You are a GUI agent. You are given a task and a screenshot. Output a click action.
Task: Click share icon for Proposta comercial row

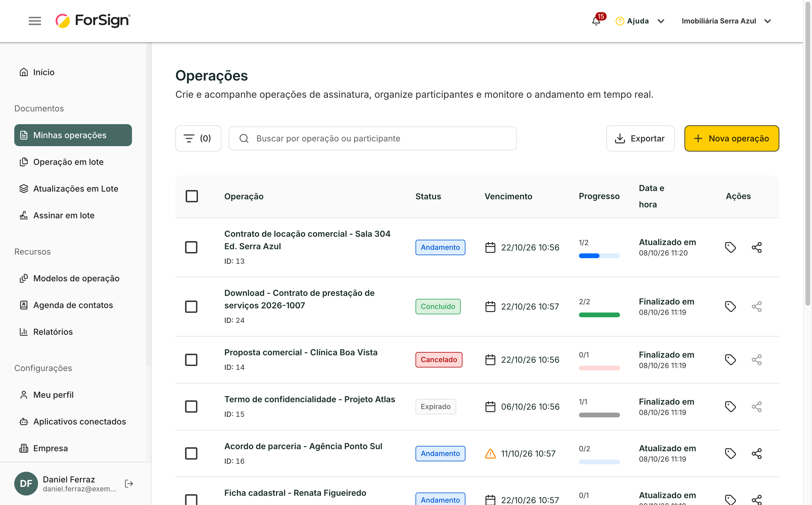pos(756,360)
